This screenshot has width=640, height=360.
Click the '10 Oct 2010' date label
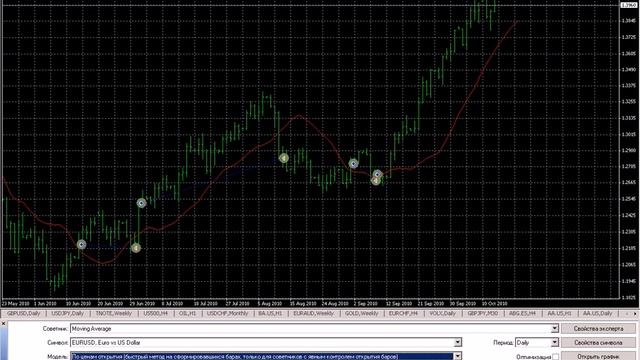pos(494,304)
